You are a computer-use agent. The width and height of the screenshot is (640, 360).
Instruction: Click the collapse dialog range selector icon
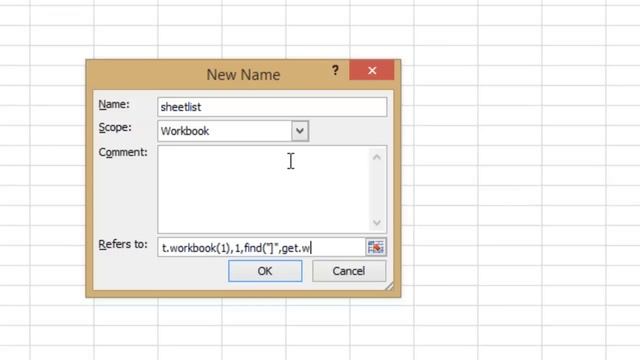click(x=376, y=247)
